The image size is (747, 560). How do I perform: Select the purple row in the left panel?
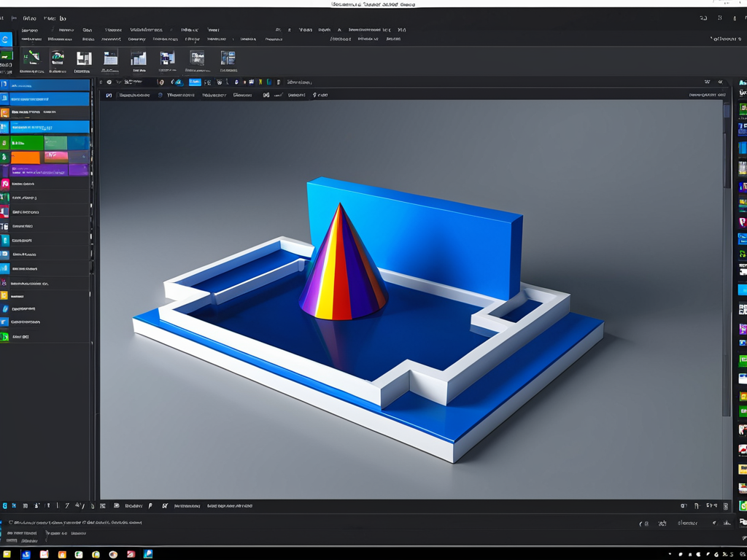pos(48,170)
